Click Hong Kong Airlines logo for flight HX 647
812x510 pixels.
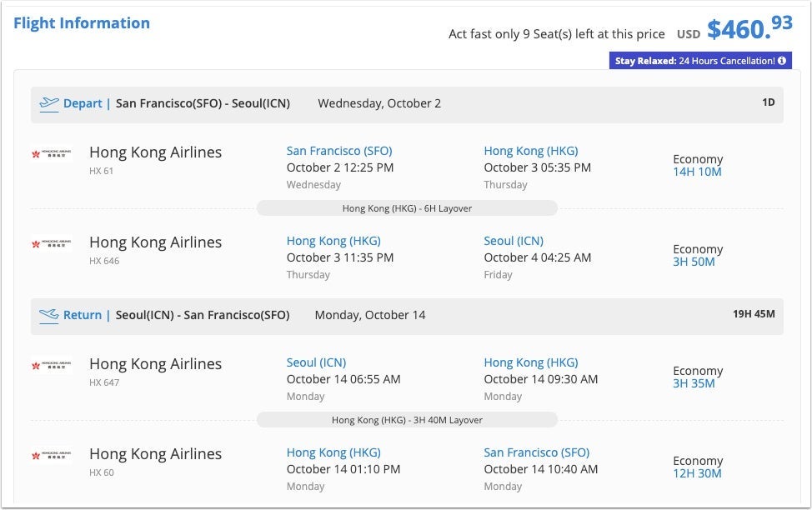52,365
